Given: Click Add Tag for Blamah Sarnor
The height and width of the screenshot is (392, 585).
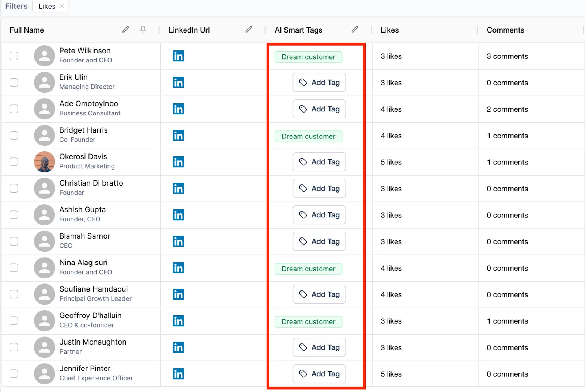Looking at the screenshot, I should [319, 241].
